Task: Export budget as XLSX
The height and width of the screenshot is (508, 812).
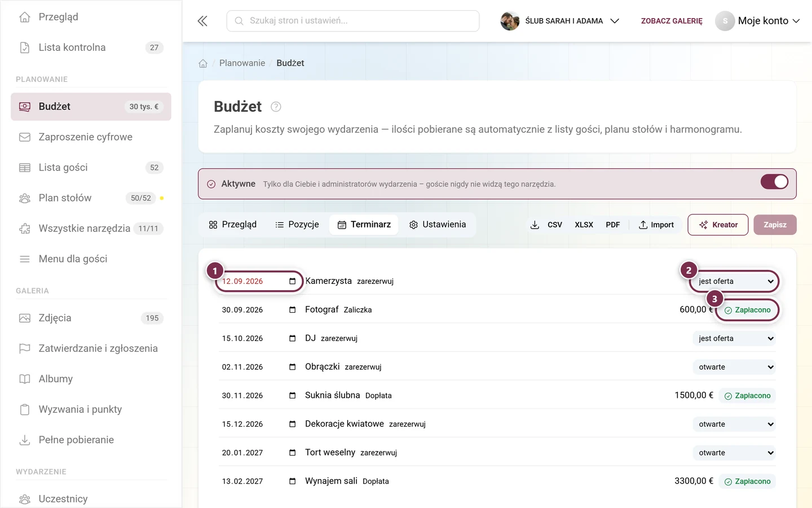Action: (584, 225)
